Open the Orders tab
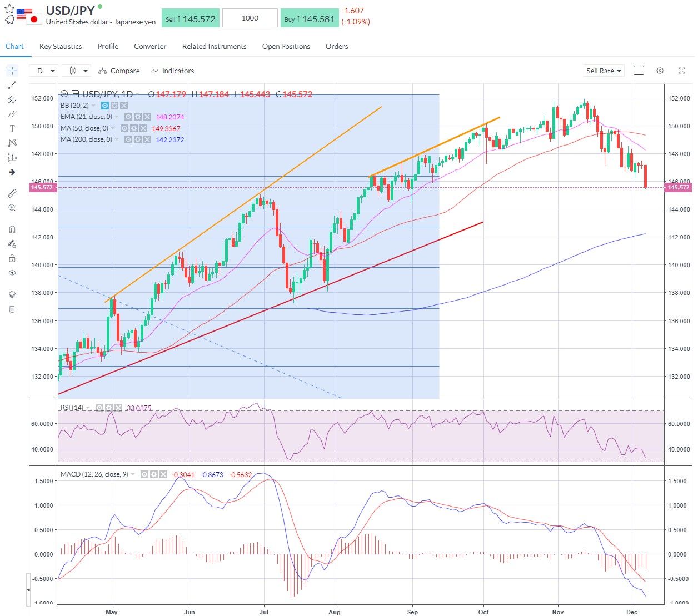This screenshot has width=698, height=616. coord(337,46)
